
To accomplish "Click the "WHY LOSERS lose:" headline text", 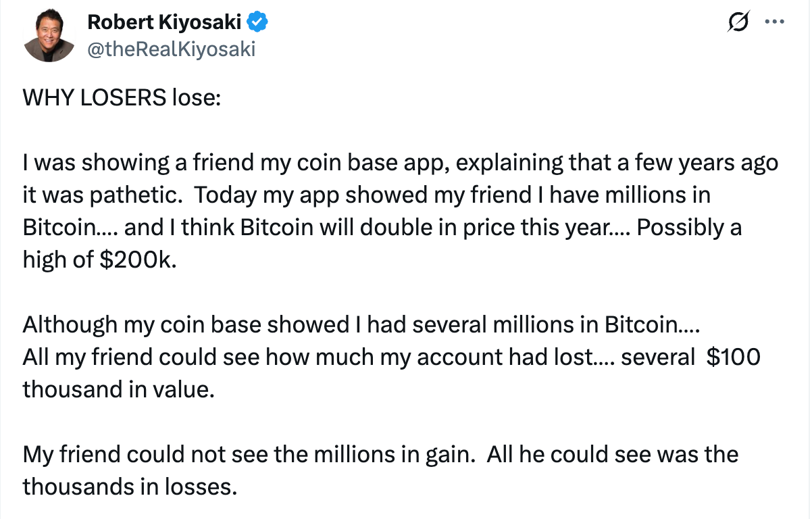I will (x=122, y=98).
